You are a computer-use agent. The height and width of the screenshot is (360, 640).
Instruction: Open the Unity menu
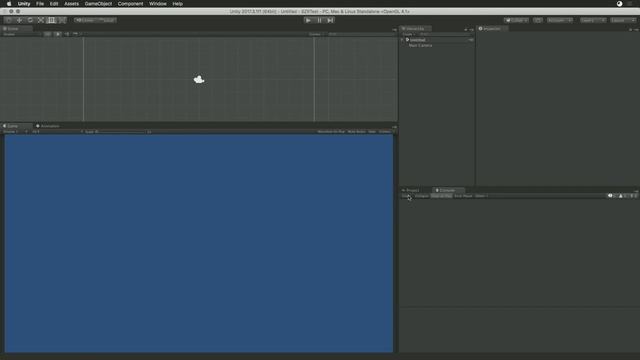(24, 4)
